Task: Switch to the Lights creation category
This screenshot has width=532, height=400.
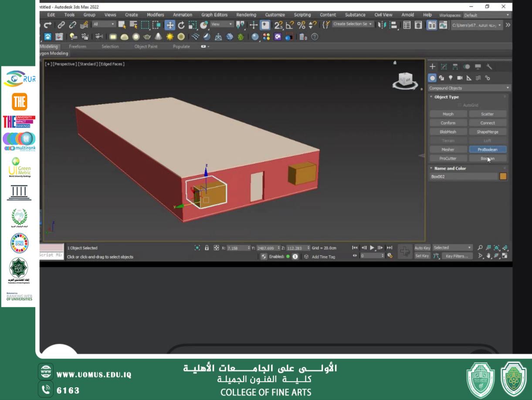Action: click(451, 78)
